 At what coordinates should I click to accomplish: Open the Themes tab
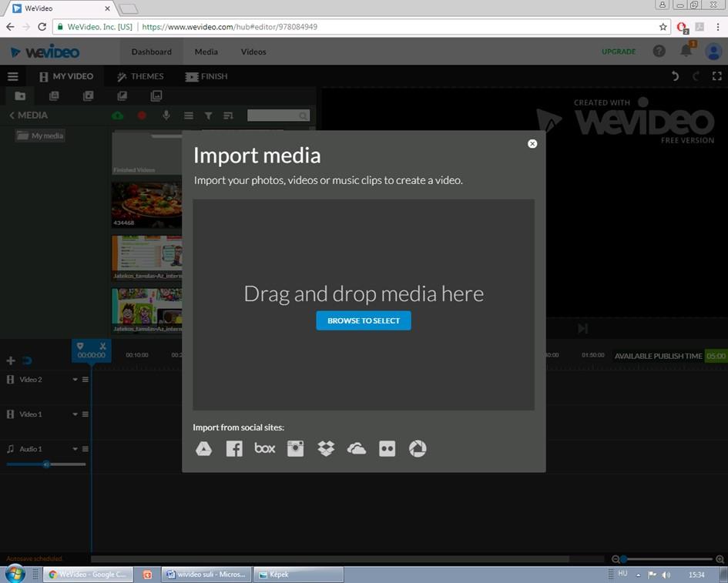pos(140,76)
